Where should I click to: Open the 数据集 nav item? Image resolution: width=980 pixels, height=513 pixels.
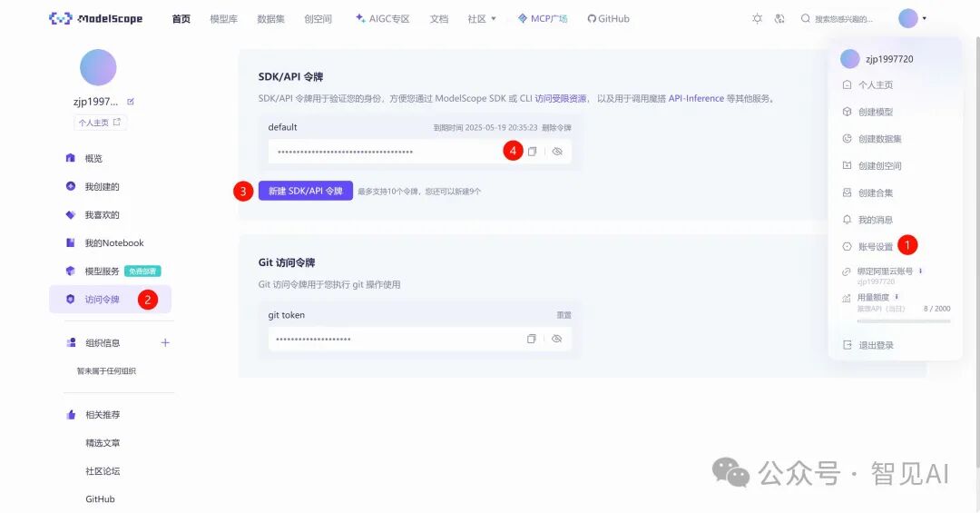click(x=270, y=19)
